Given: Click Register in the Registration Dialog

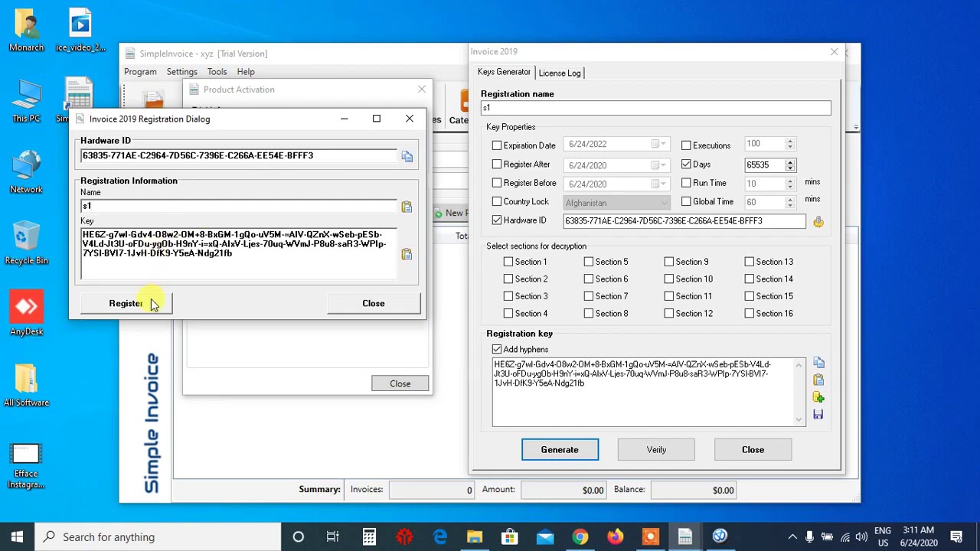Looking at the screenshot, I should tap(126, 303).
